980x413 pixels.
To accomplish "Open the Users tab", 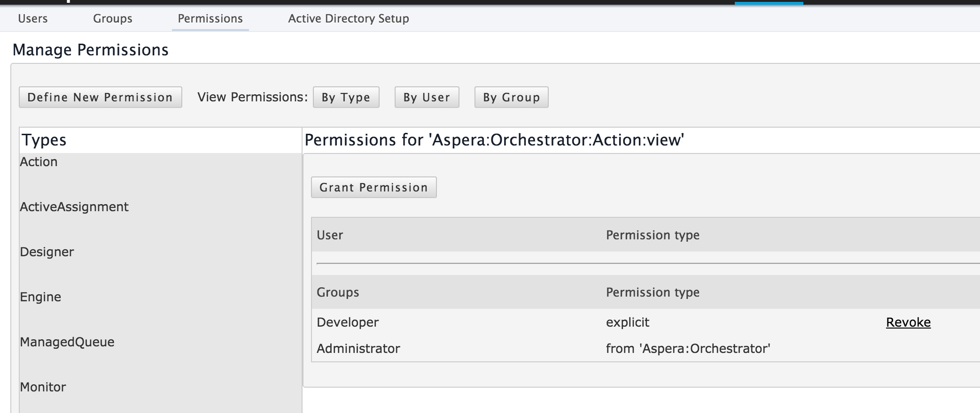I will pyautogui.click(x=33, y=19).
